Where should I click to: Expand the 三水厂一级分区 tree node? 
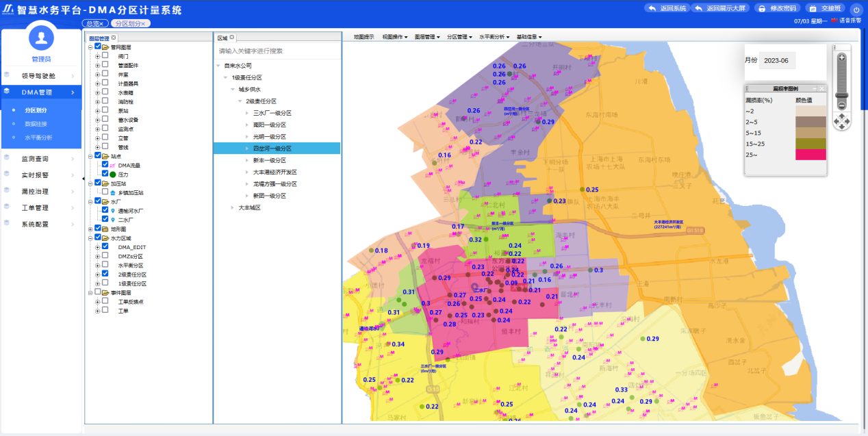247,113
